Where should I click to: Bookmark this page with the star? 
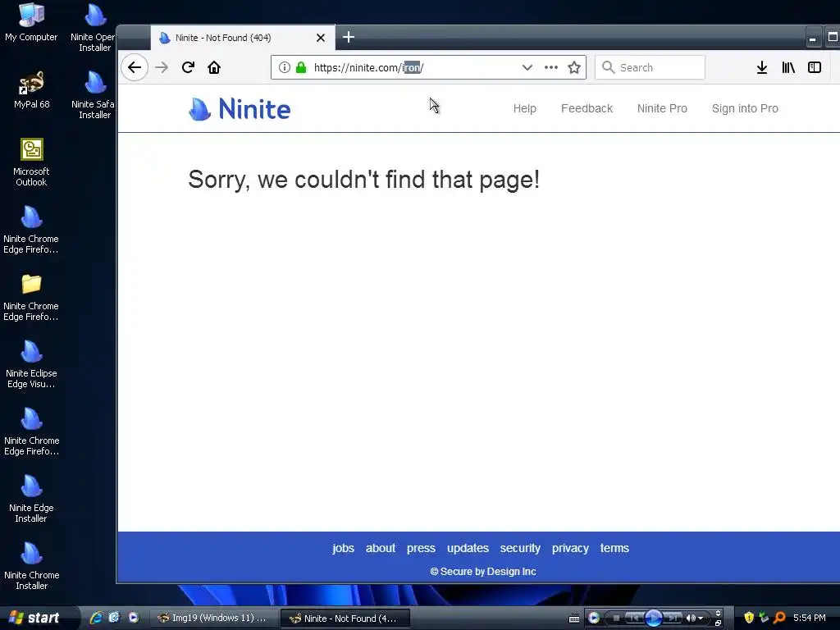(x=573, y=67)
